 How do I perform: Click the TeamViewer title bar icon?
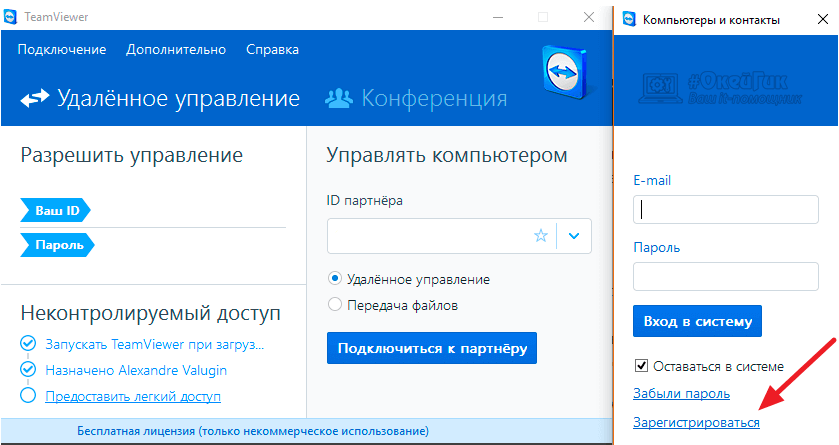[11, 17]
